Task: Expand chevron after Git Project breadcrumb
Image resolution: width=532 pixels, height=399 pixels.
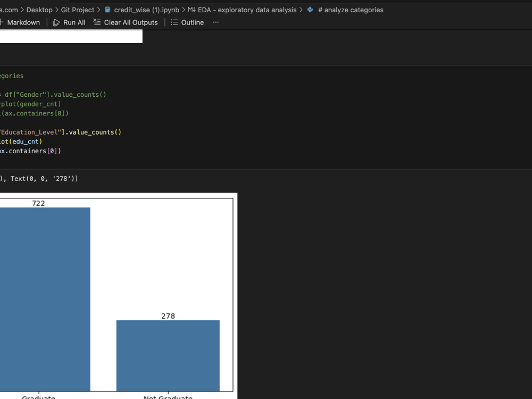Action: (99, 10)
